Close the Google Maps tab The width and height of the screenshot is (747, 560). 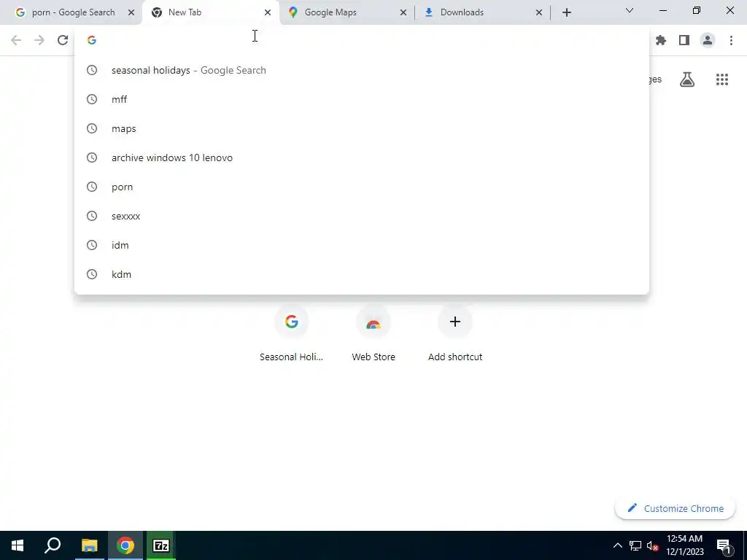click(x=403, y=12)
